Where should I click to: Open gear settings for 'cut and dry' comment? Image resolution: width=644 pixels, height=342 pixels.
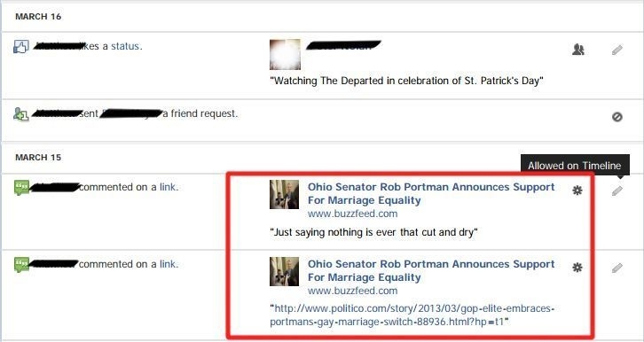click(x=577, y=190)
